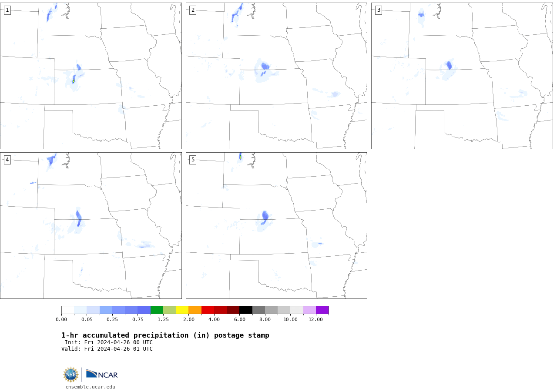Click the 1.25 colorbar tick label
The image size is (557, 392).
[163, 319]
